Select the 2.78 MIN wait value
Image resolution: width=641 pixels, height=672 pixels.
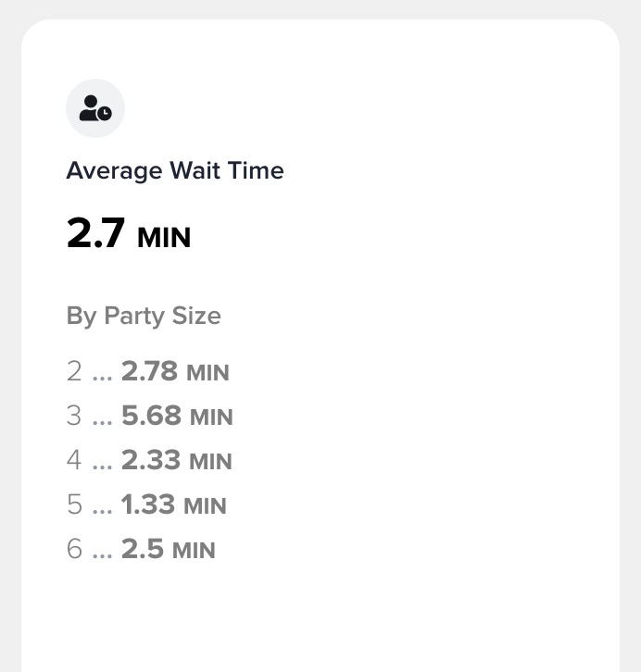[175, 372]
